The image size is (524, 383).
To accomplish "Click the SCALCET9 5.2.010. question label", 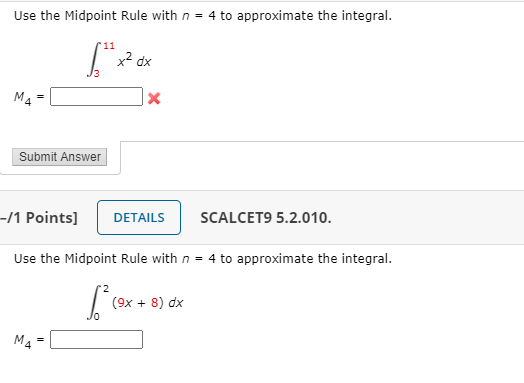I will [266, 218].
